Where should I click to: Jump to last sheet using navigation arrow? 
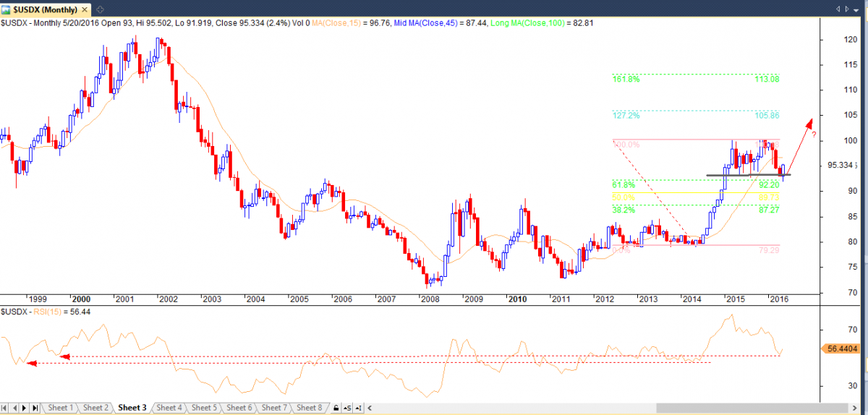tap(35, 408)
